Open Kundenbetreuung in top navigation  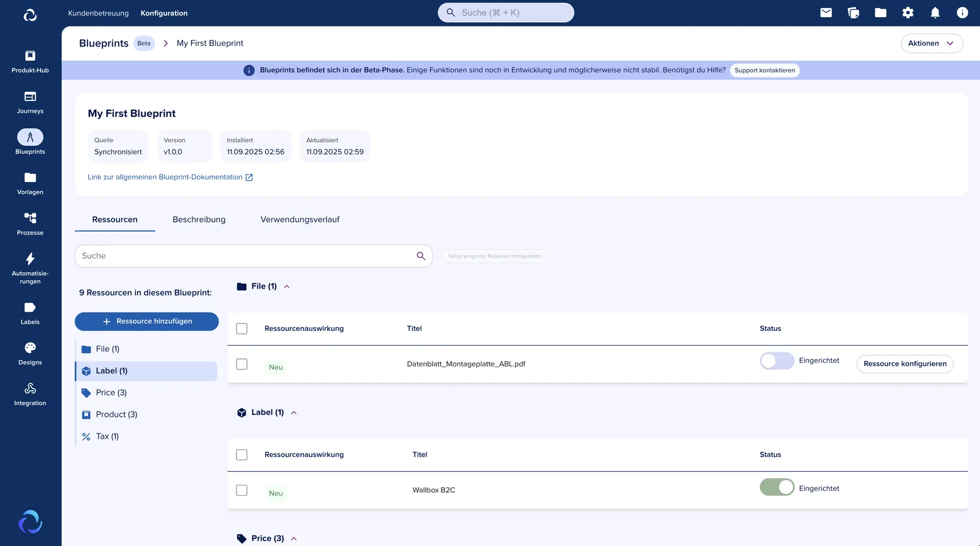click(99, 13)
